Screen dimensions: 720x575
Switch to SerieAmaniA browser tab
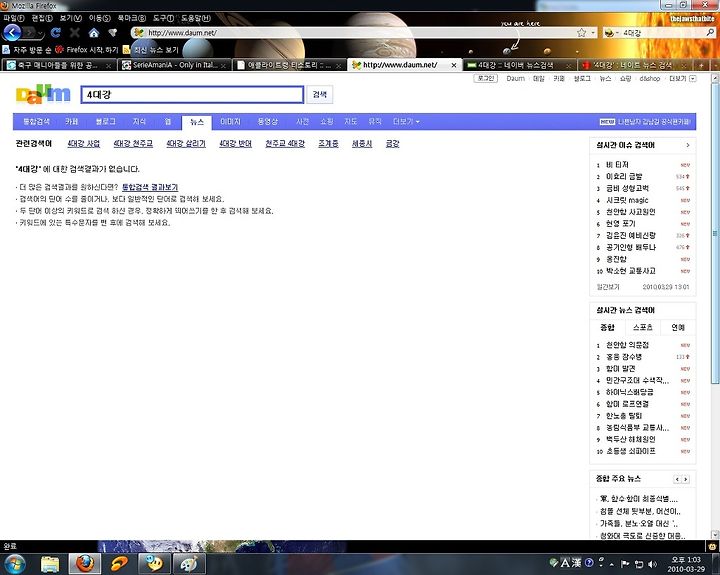[174, 65]
